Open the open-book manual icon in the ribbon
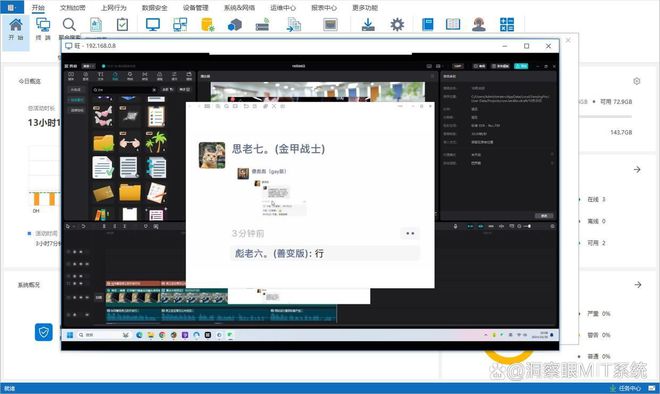This screenshot has height=394, width=660. coord(453,25)
